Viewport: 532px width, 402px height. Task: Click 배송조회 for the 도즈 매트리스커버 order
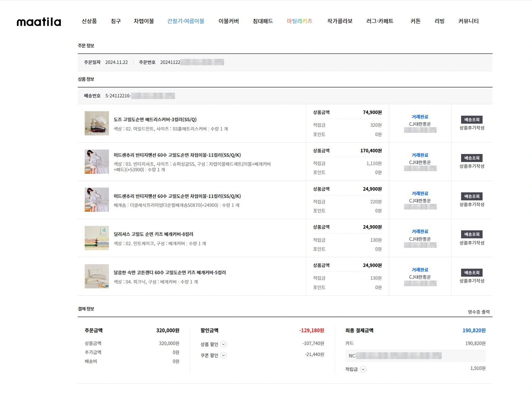[471, 120]
